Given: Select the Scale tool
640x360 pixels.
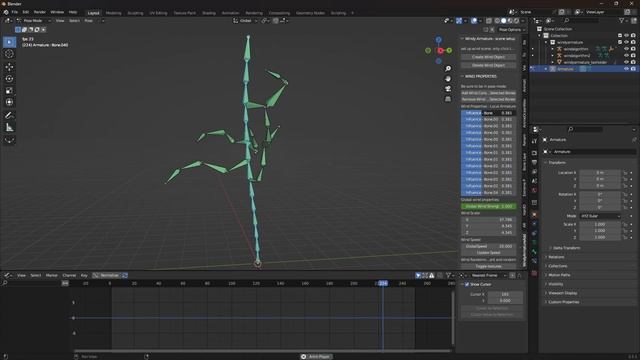Looking at the screenshot, I should pyautogui.click(x=9, y=91).
